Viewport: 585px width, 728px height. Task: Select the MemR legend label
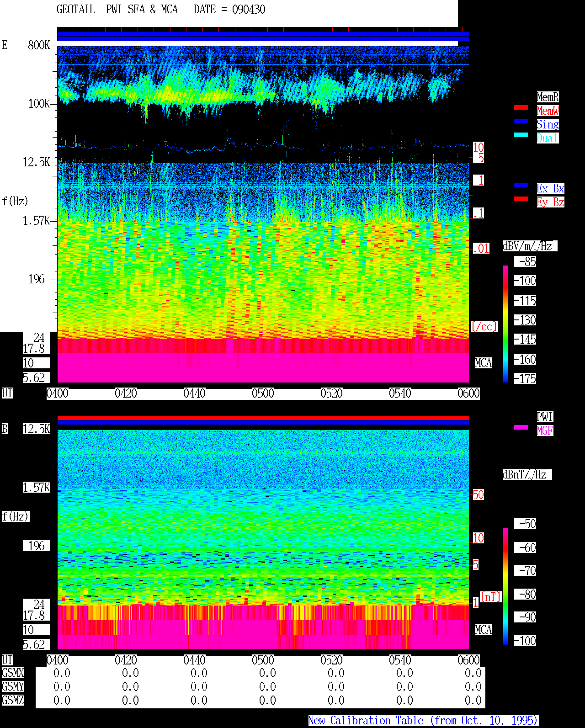point(548,97)
